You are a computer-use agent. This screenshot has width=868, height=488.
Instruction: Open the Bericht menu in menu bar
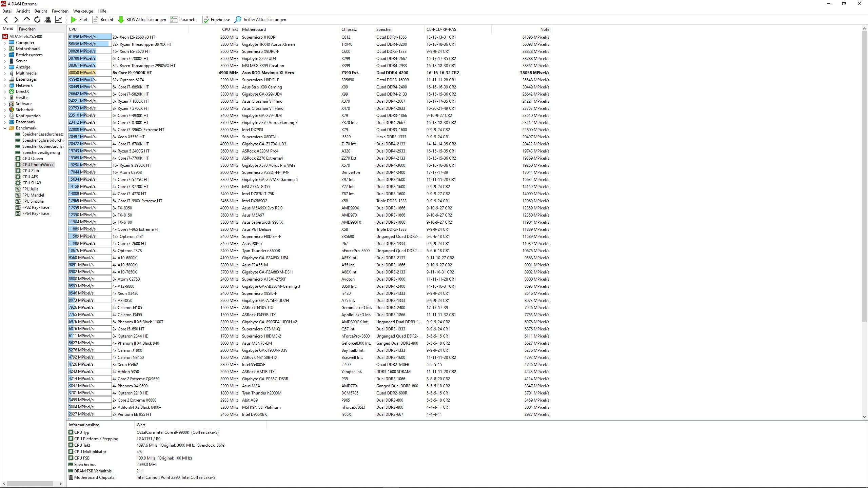point(41,11)
